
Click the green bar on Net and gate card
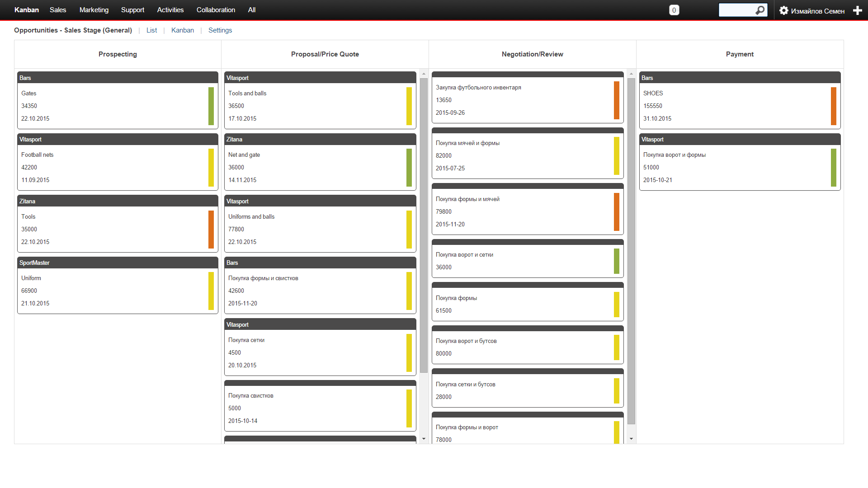409,168
